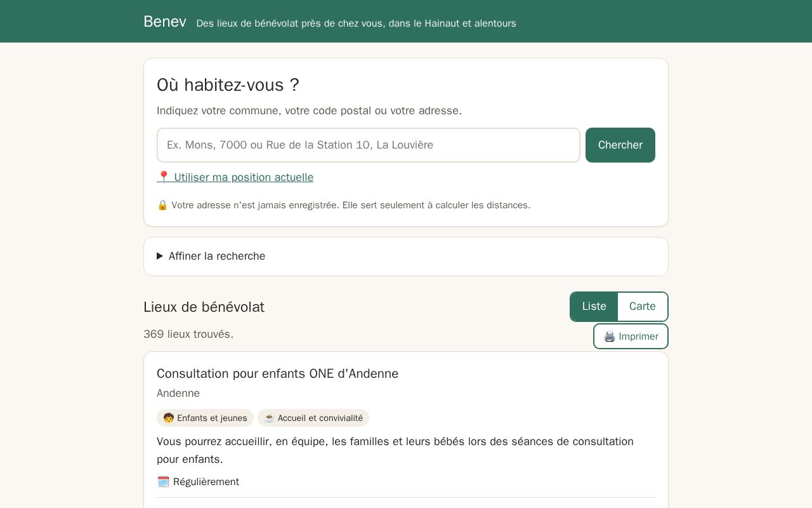Viewport: 812px width, 508px height.
Task: Click the Lieux de bénévolat heading
Action: (204, 307)
